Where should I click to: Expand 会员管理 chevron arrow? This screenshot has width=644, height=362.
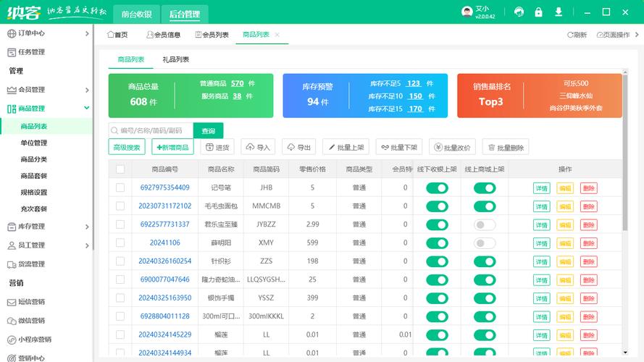(x=87, y=90)
